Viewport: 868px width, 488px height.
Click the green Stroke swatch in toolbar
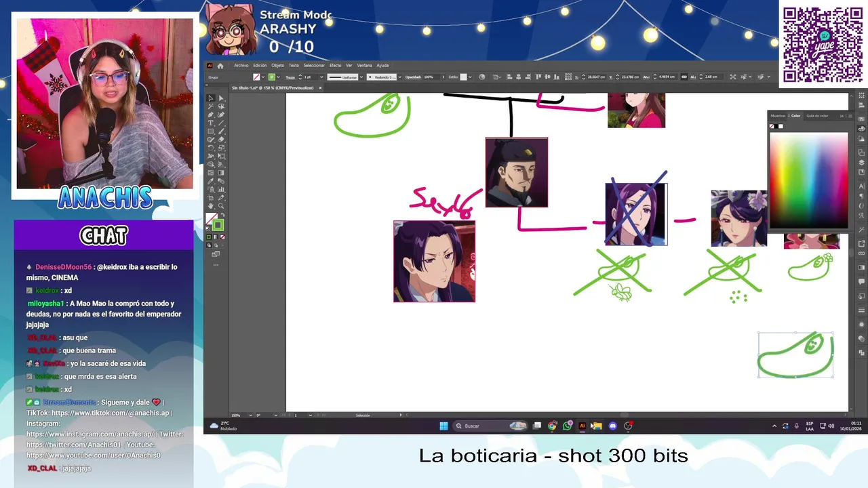218,225
